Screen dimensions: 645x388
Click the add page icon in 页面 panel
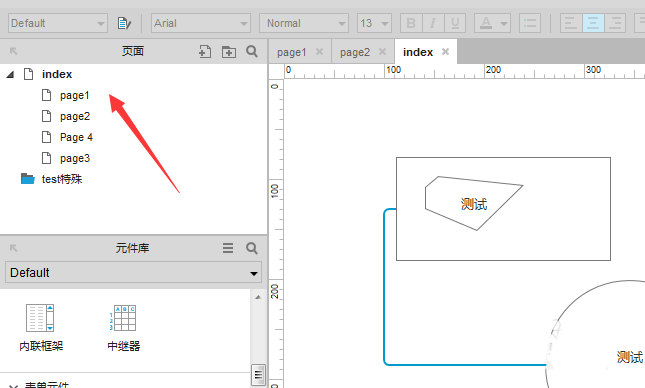205,51
